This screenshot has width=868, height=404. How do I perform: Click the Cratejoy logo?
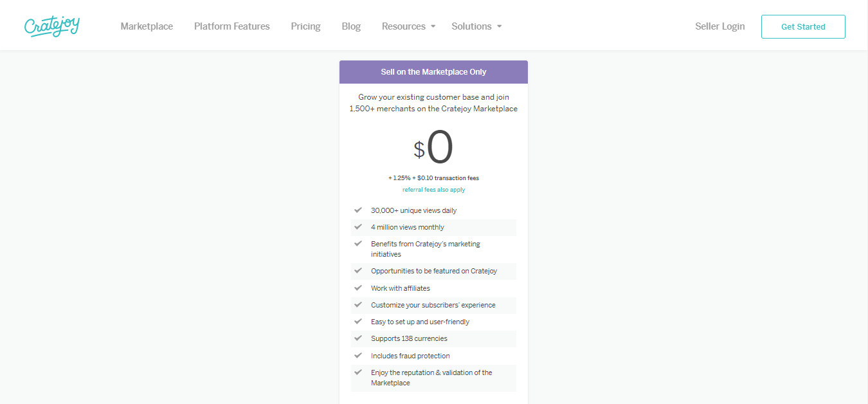pos(51,26)
